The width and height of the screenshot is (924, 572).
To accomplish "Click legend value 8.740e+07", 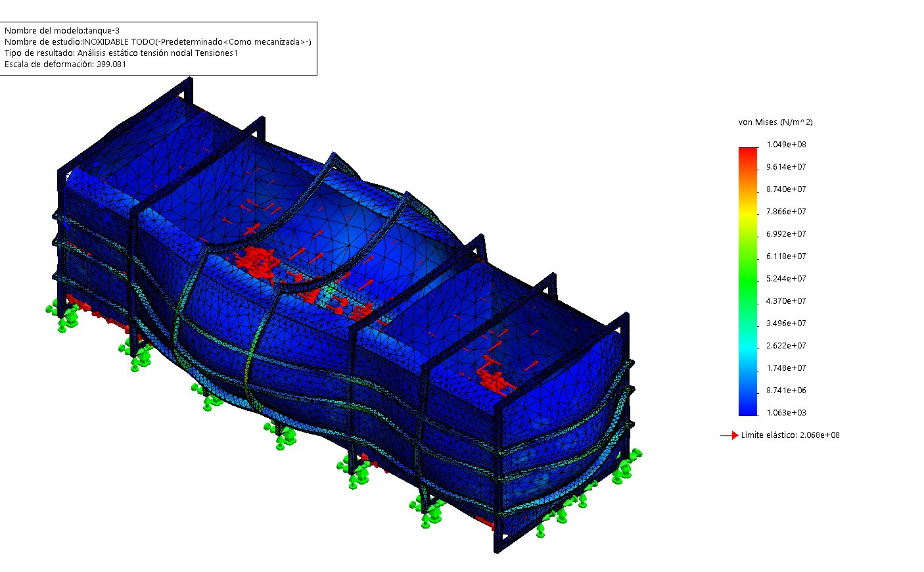I will pyautogui.click(x=786, y=189).
